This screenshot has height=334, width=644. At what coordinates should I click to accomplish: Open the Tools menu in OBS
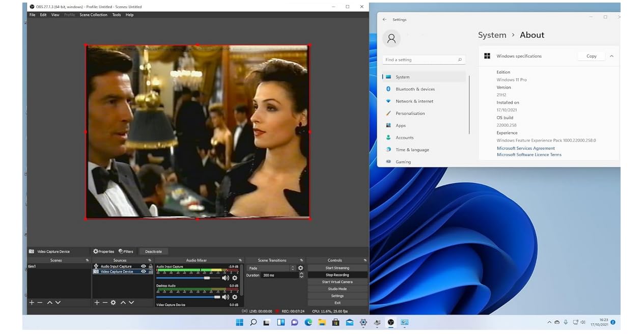117,15
